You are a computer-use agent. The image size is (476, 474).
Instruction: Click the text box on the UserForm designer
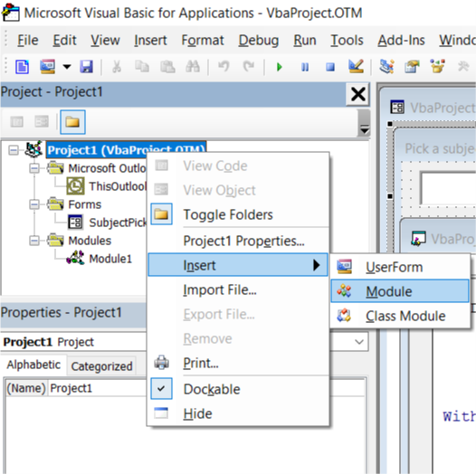pos(448,188)
